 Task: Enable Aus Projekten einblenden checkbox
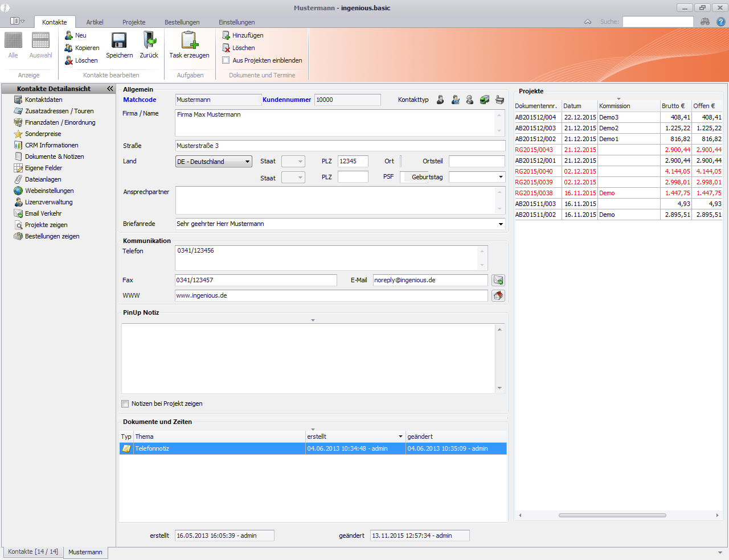point(226,60)
